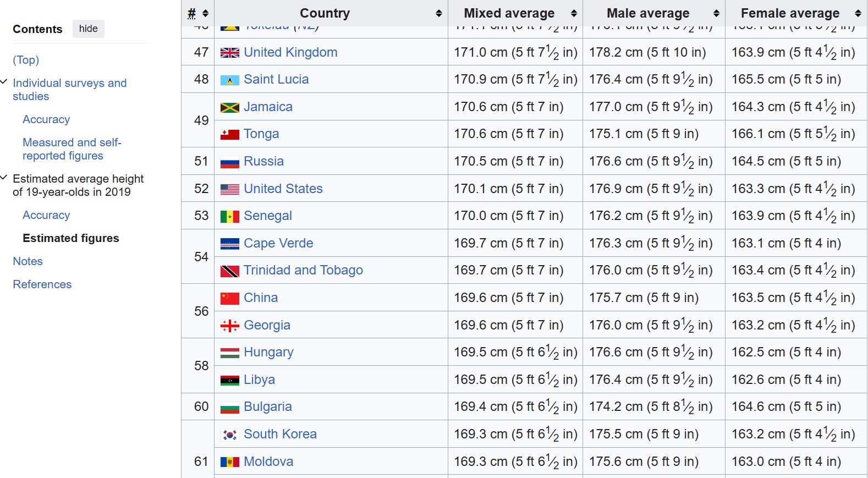Open the Jamaica article link
Screen dimensions: 868x478
268,107
